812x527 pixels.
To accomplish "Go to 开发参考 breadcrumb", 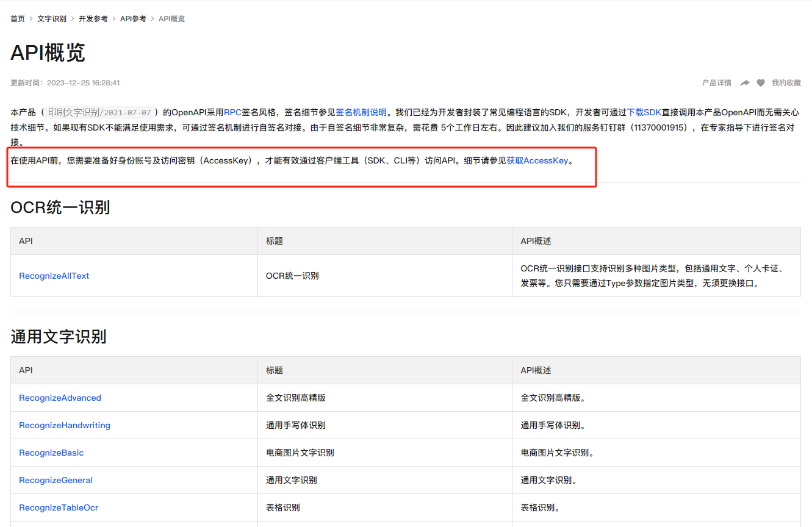I will coord(93,19).
